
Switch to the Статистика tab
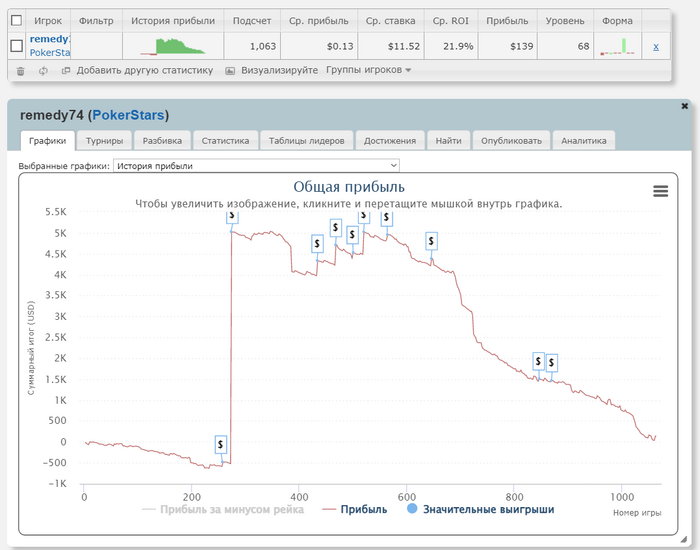click(x=225, y=141)
